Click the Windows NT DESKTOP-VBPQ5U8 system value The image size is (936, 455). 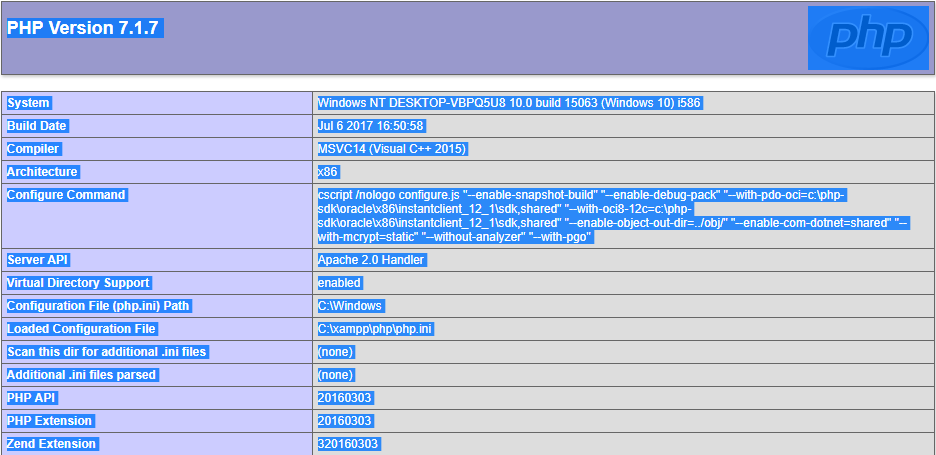(510, 103)
